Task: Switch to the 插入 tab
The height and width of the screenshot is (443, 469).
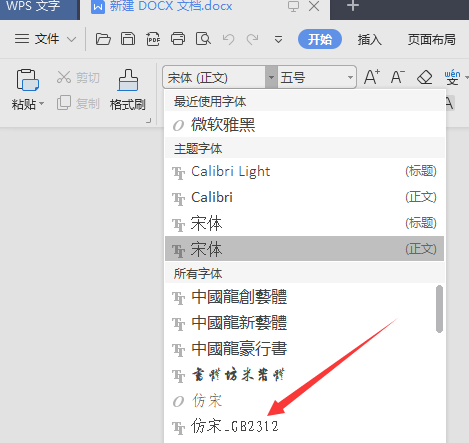Action: click(369, 39)
